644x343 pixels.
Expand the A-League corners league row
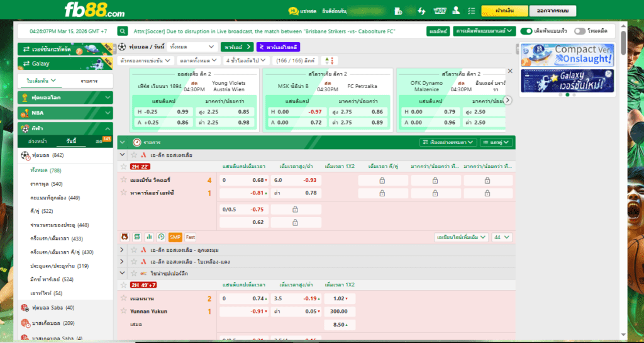[122, 250]
